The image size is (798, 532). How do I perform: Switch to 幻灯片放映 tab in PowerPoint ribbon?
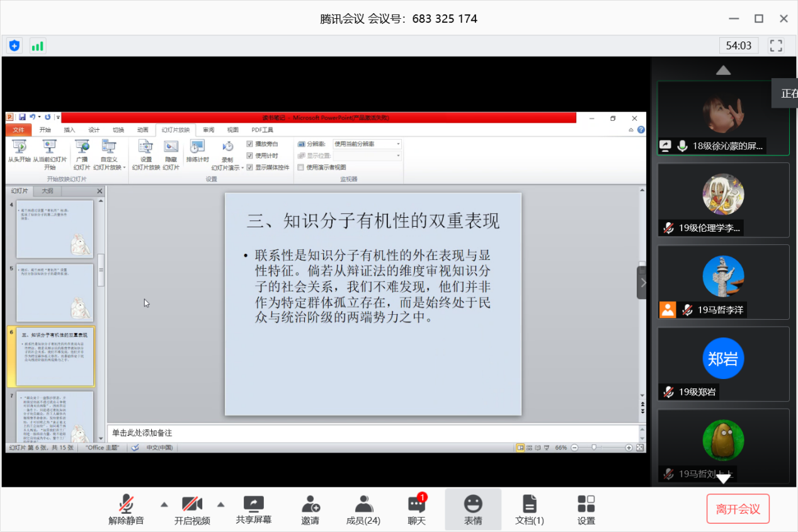(x=175, y=130)
